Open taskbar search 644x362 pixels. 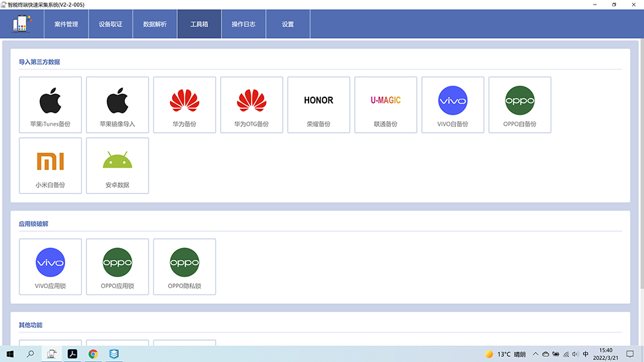(x=30, y=354)
